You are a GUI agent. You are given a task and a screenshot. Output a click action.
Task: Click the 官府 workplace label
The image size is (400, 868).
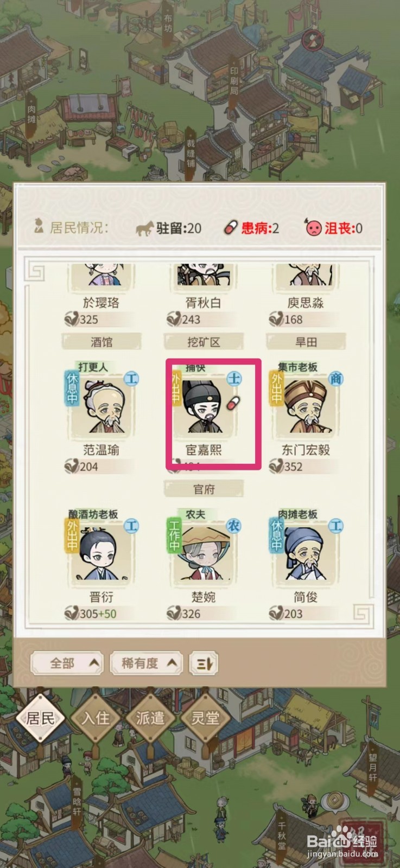coord(204,489)
